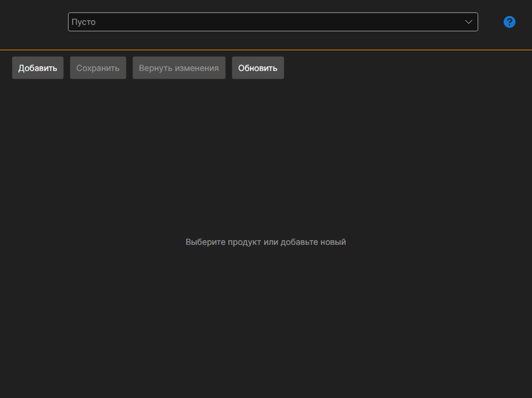This screenshot has height=398, width=532.
Task: Expand the product list with the down arrow
Action: click(x=469, y=22)
